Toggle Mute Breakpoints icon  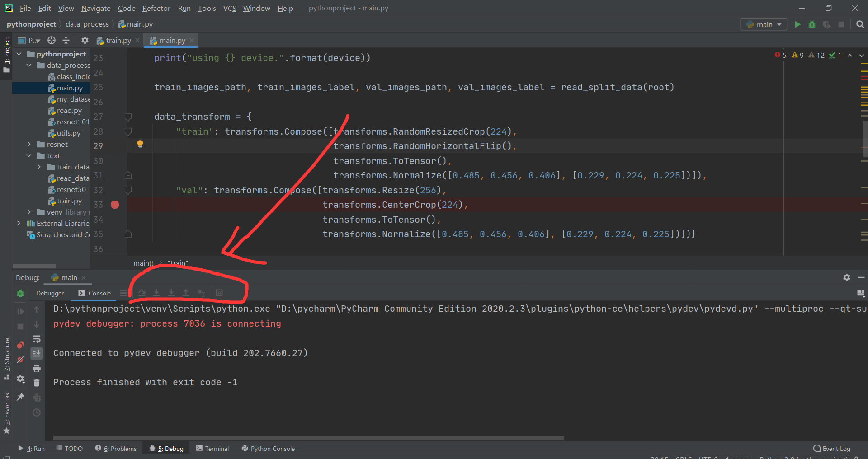pos(20,360)
